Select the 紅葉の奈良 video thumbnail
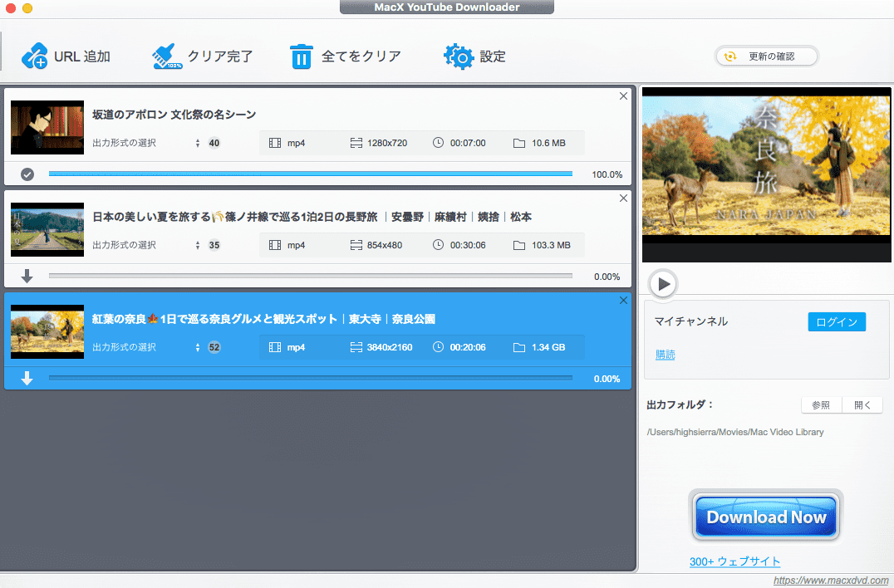This screenshot has width=894, height=588. tap(47, 331)
